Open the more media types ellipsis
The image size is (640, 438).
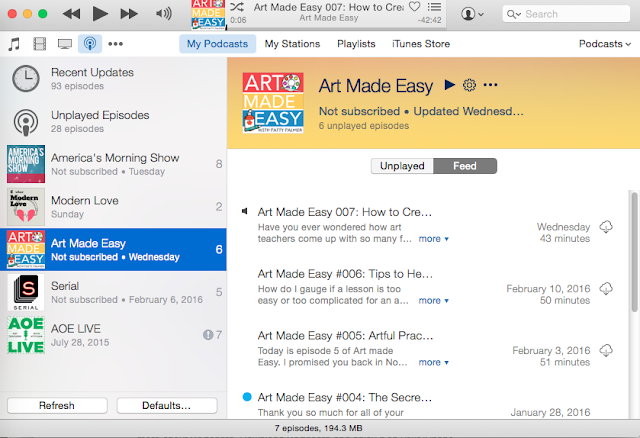tap(116, 44)
